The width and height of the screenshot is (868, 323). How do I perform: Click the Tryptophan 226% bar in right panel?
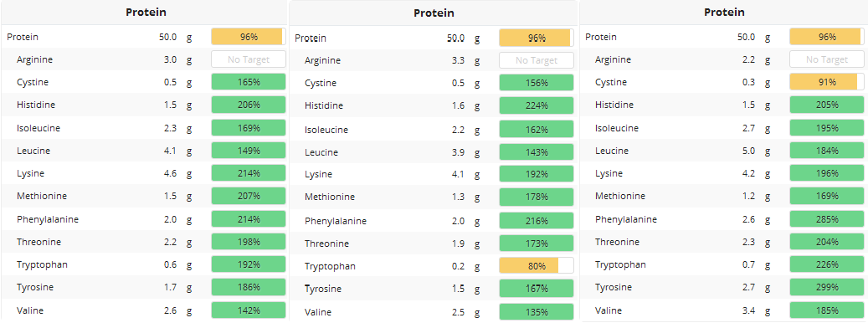coord(827,265)
